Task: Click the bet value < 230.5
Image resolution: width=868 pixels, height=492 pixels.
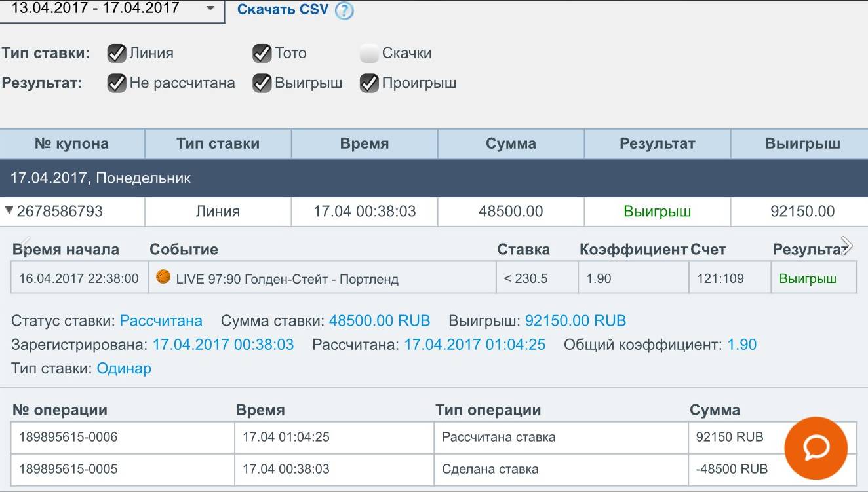Action: (525, 278)
